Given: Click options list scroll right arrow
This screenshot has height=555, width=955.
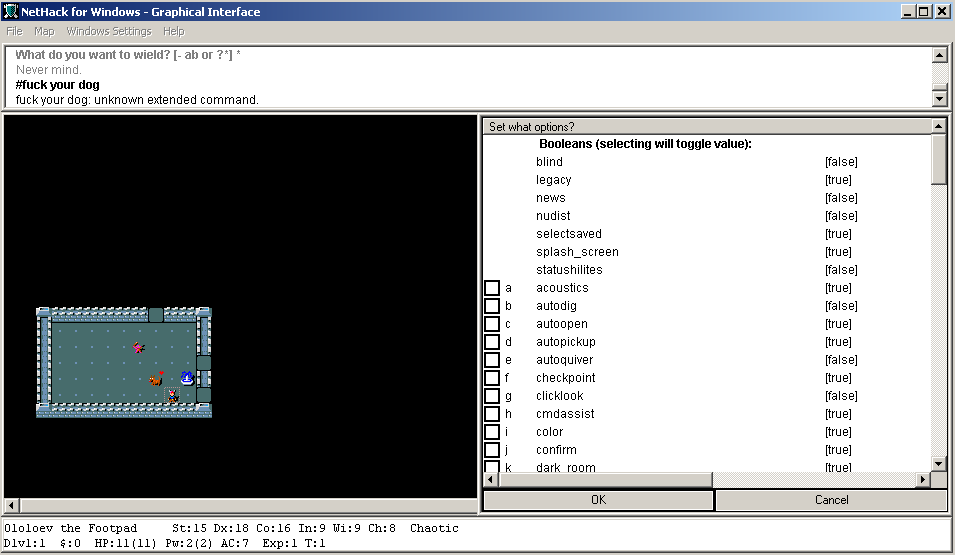Looking at the screenshot, I should (923, 479).
